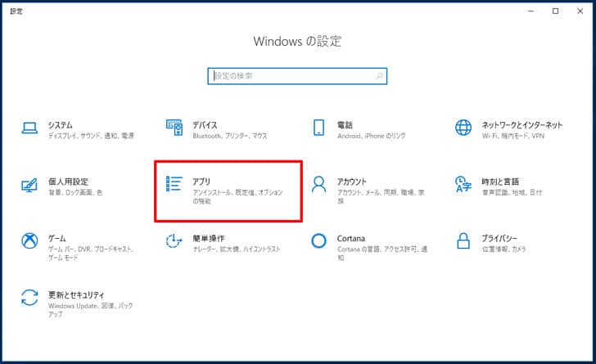Click description "Bluetooth、プリンター、マウス"

click(x=230, y=136)
